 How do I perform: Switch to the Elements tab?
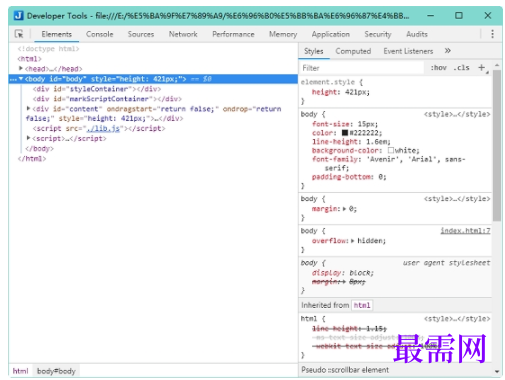click(56, 34)
